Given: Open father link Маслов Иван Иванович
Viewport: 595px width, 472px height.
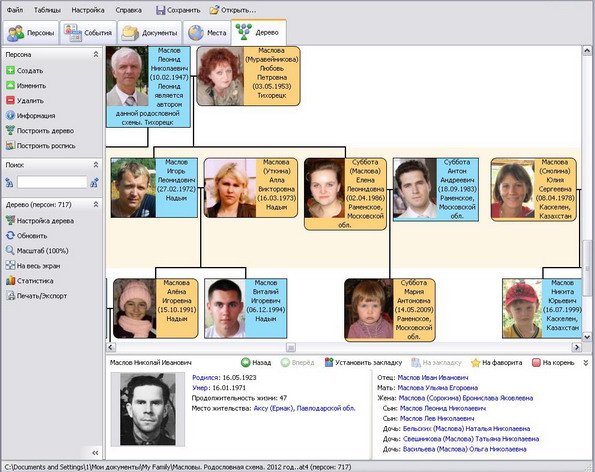Looking at the screenshot, I should (x=433, y=378).
